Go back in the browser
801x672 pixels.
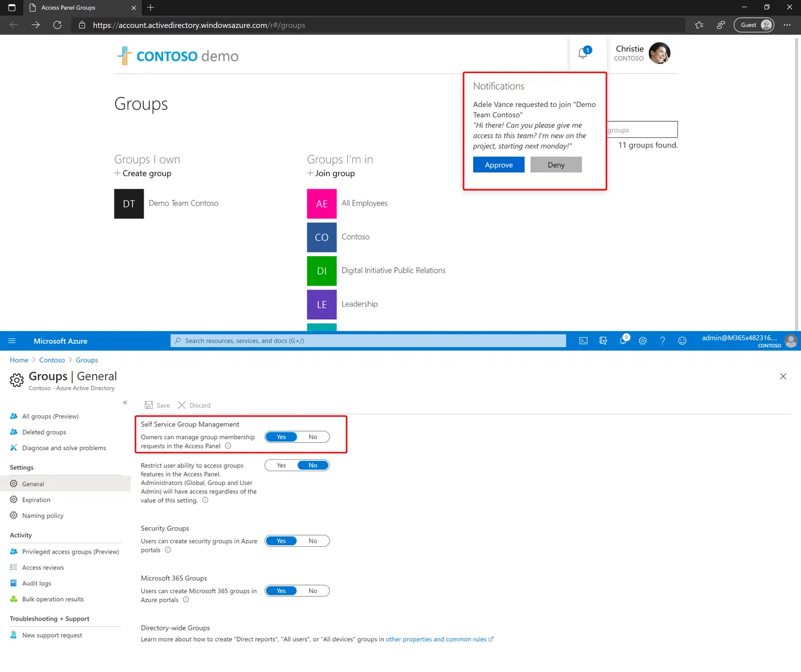point(14,25)
